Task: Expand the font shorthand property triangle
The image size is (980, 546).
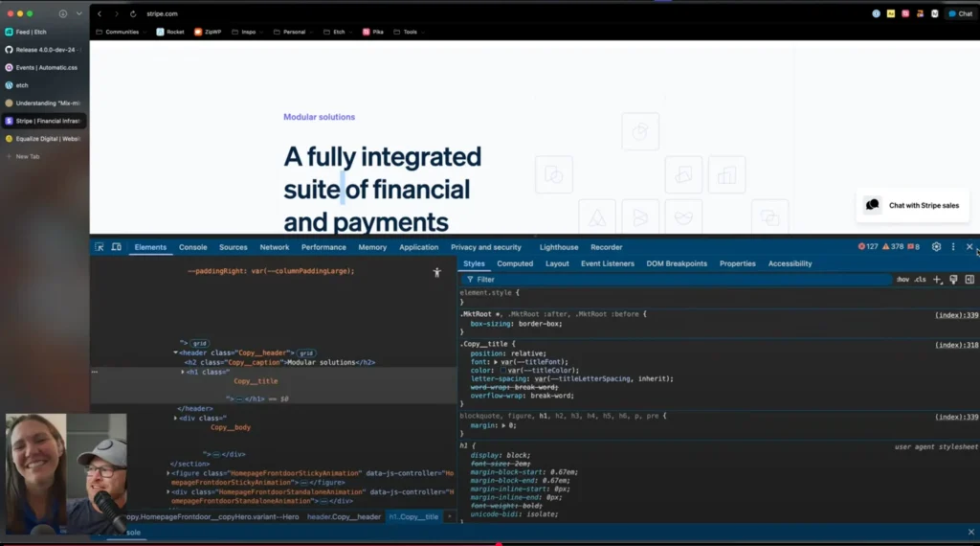Action: (x=495, y=362)
